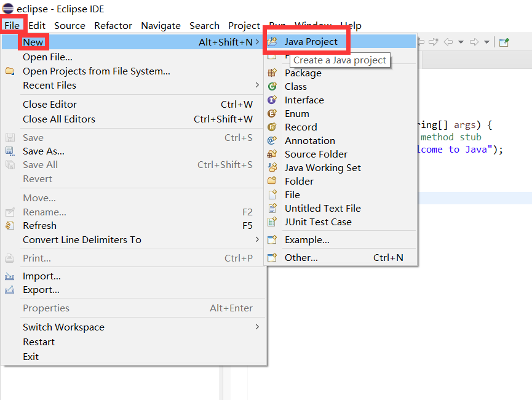Expand the Recent Files submenu
This screenshot has height=400, width=532.
coord(257,85)
